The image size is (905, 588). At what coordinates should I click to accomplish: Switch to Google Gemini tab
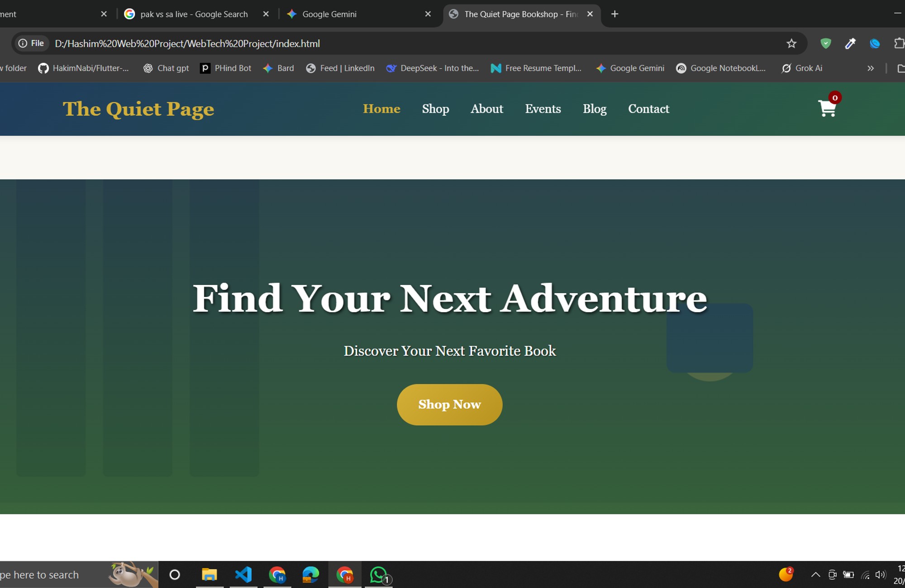[x=329, y=14]
